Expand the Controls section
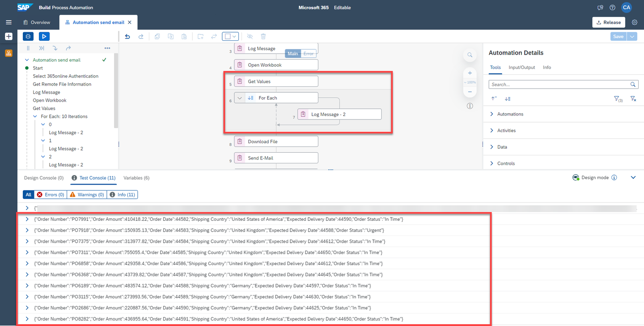This screenshot has height=326, width=644. pyautogui.click(x=492, y=163)
